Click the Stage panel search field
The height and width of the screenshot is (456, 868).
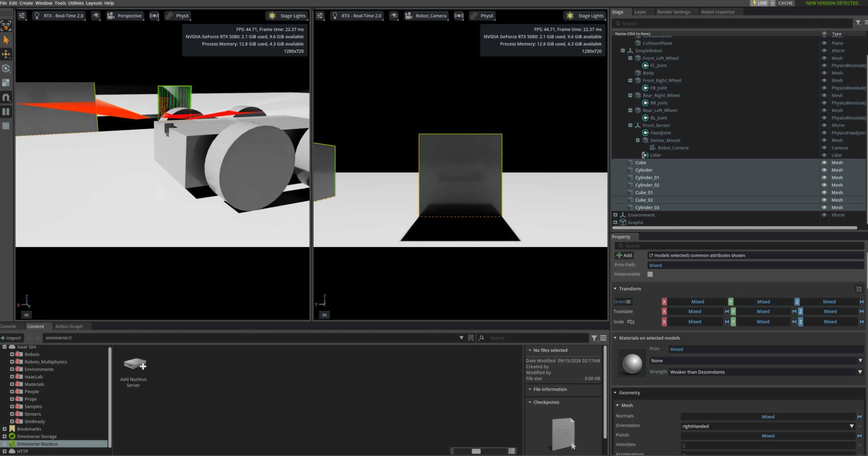point(733,23)
